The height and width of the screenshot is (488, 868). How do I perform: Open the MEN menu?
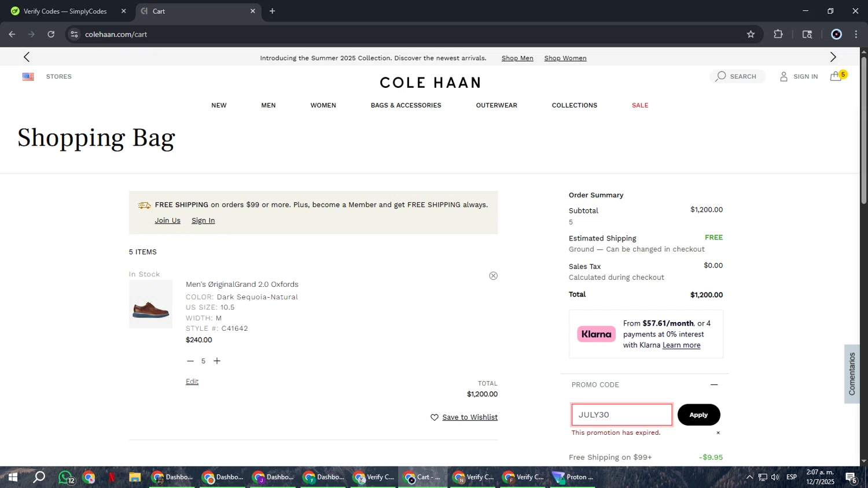pos(269,105)
